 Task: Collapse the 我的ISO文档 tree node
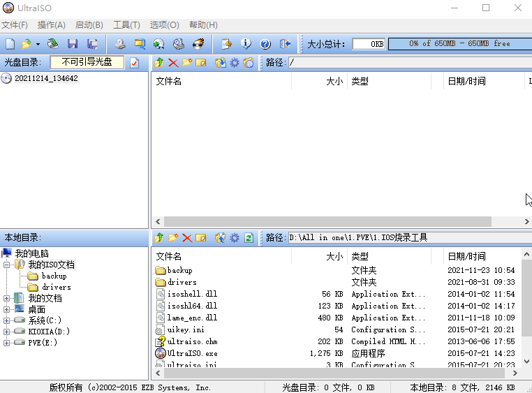coord(6,265)
